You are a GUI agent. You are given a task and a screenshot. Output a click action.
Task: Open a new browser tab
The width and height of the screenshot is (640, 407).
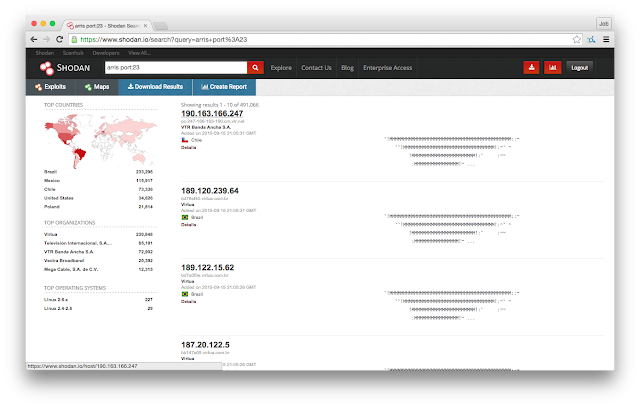[x=160, y=26]
